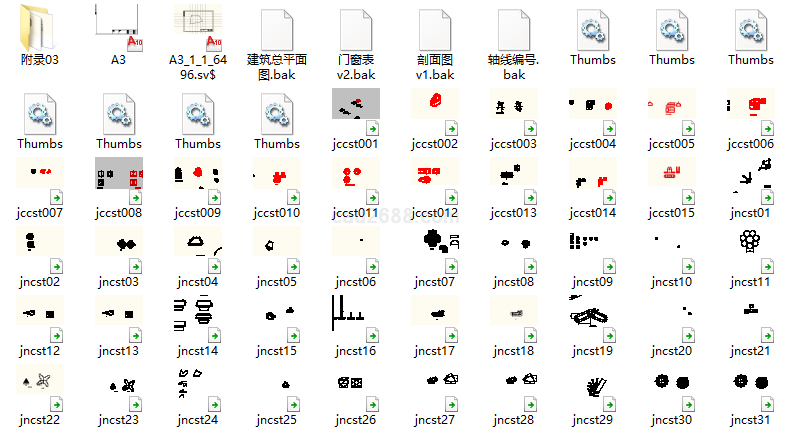
Task: Open the jncst01 file
Action: (x=751, y=180)
